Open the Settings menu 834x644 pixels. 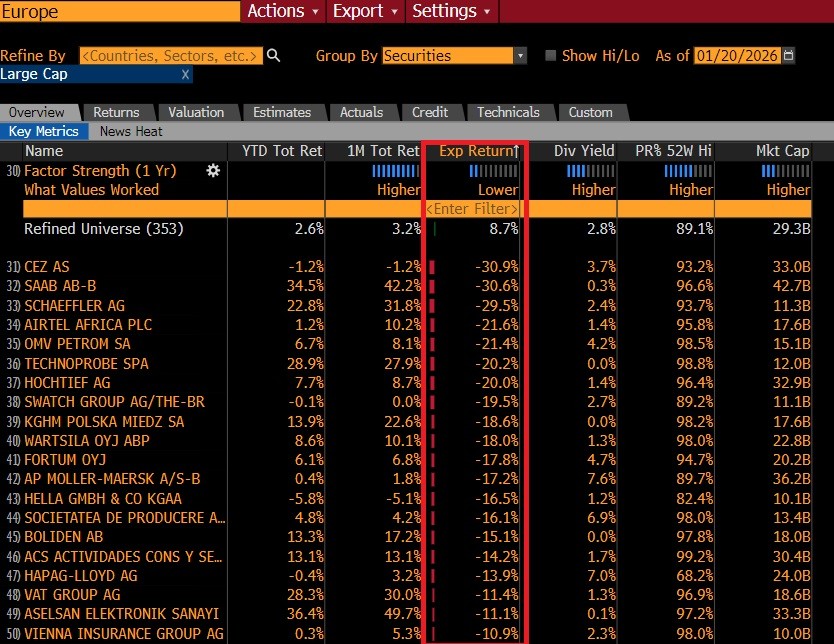click(452, 11)
